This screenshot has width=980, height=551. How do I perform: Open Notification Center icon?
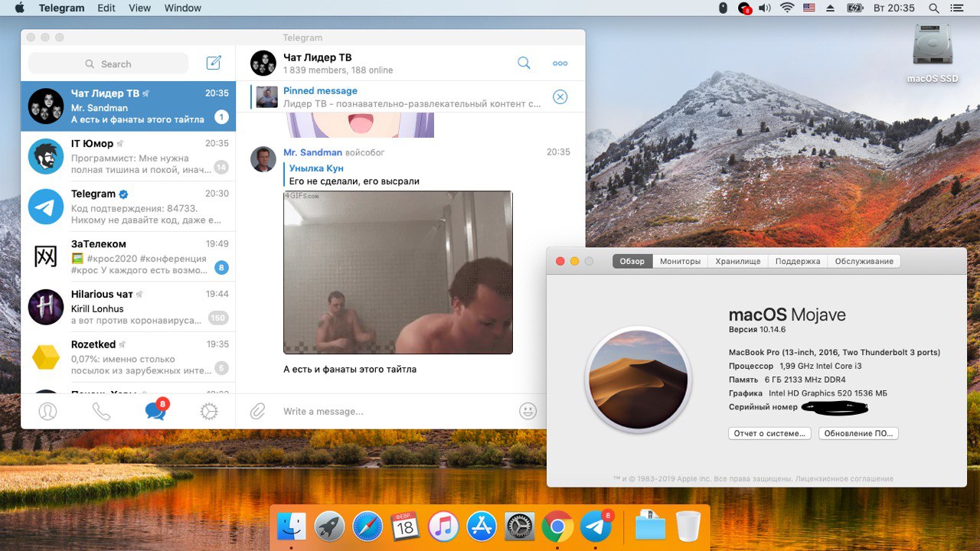(x=959, y=8)
